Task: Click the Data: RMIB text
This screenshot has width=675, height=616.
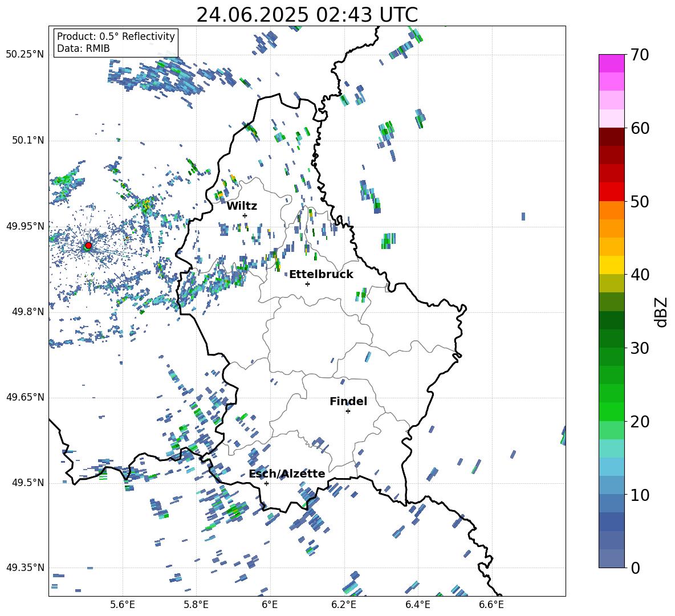Action: 83,48
